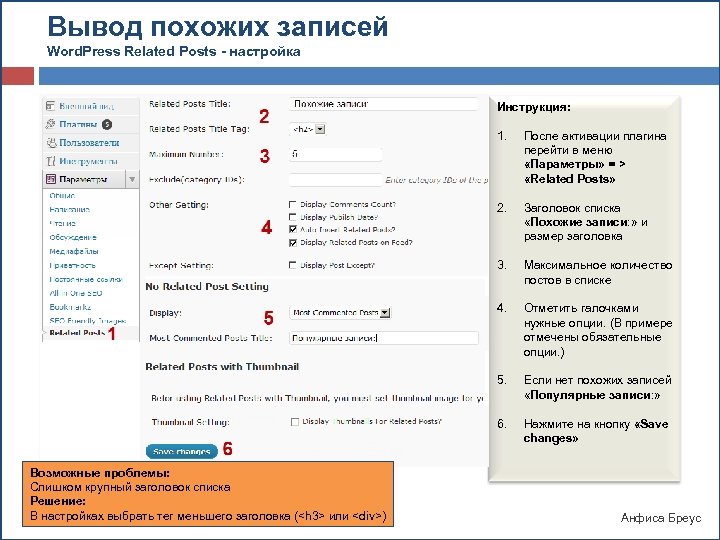This screenshot has height=540, width=720.
Task: Click the Возможные проблемы text
Action: click(x=100, y=472)
